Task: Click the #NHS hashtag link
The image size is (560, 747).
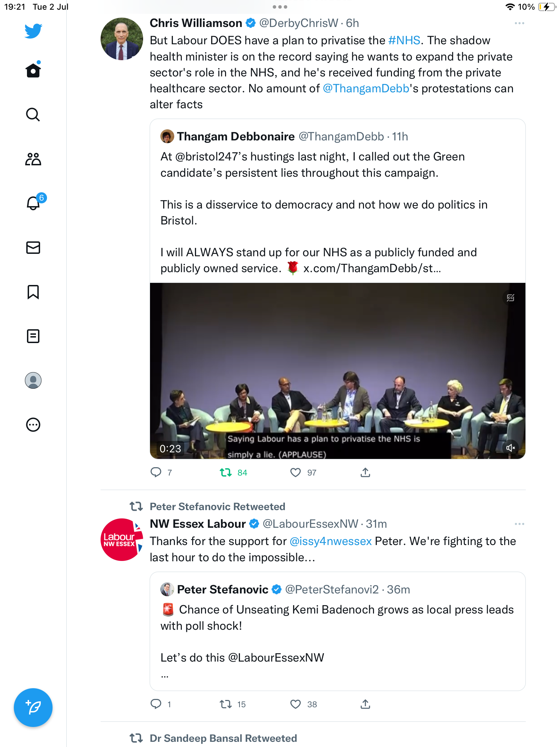Action: (x=404, y=40)
